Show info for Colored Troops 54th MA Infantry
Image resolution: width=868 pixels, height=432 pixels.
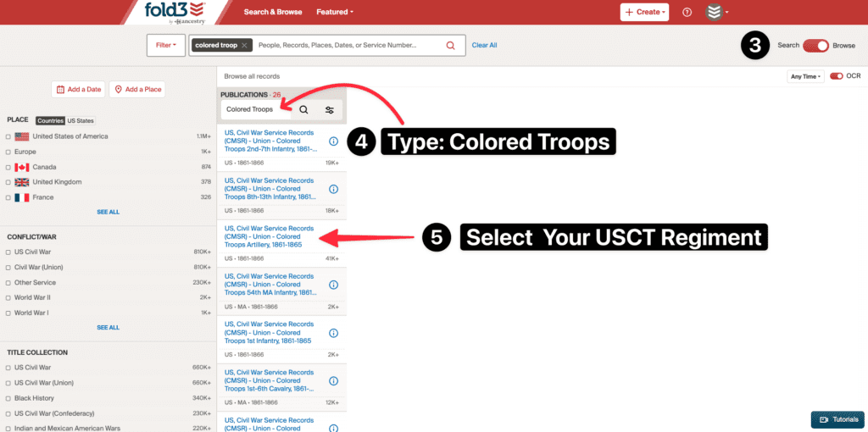click(333, 285)
